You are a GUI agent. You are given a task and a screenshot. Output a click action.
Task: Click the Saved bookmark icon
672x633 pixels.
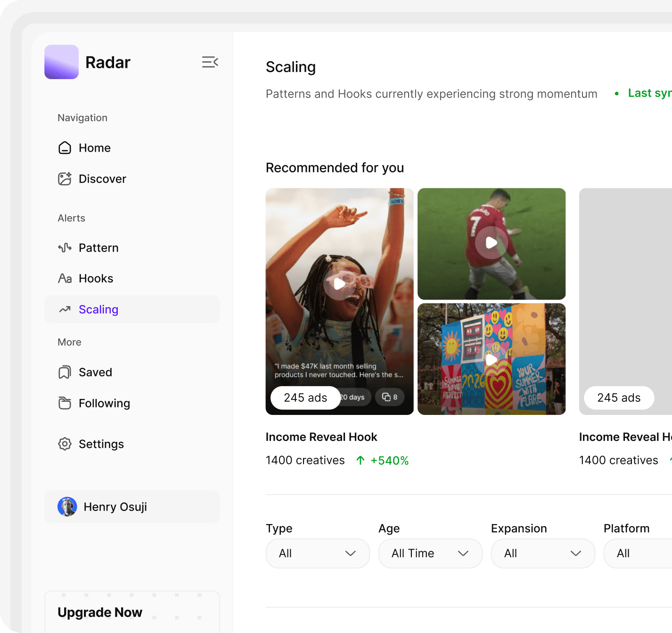tap(65, 372)
